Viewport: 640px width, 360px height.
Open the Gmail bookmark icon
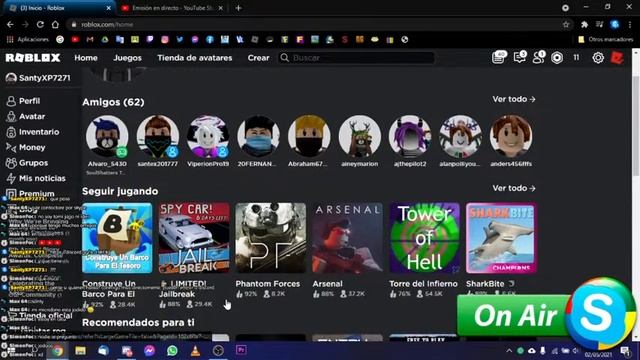pos(90,40)
